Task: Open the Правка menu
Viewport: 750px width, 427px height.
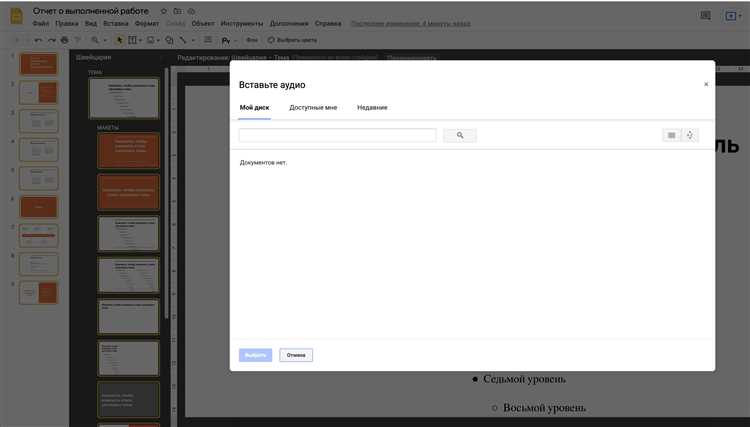Action: click(x=66, y=23)
